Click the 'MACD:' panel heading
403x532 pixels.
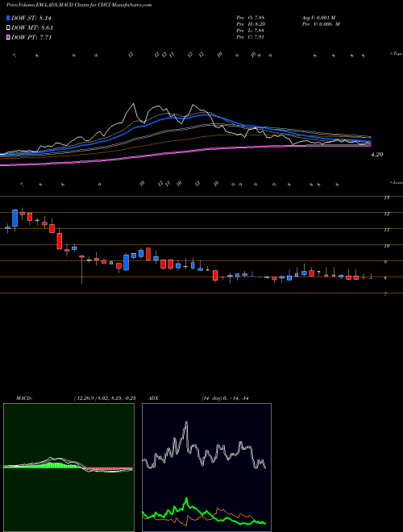pyautogui.click(x=23, y=398)
